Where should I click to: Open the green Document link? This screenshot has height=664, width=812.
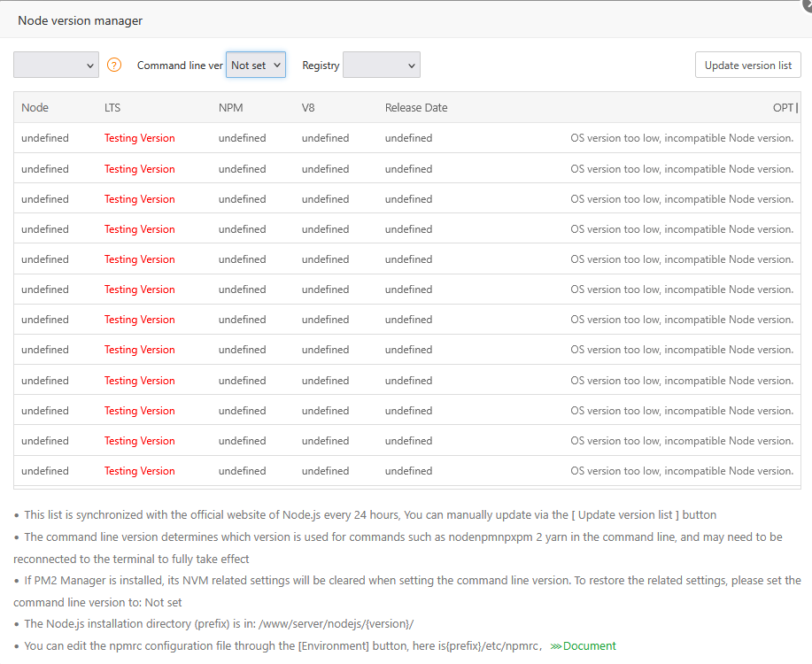[584, 645]
